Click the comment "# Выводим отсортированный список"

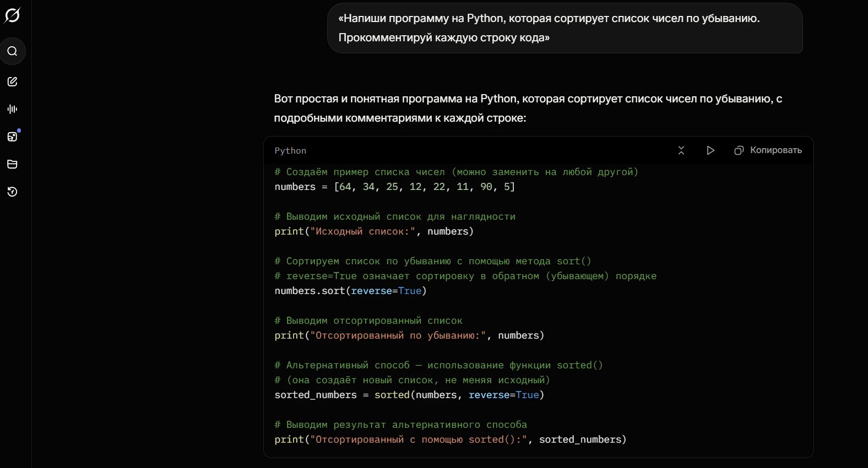(x=368, y=320)
